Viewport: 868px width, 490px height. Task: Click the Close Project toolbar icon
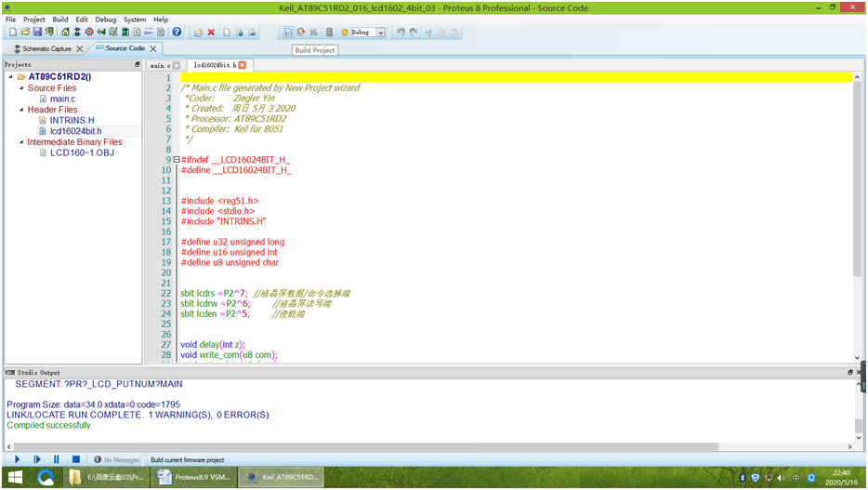coord(49,33)
